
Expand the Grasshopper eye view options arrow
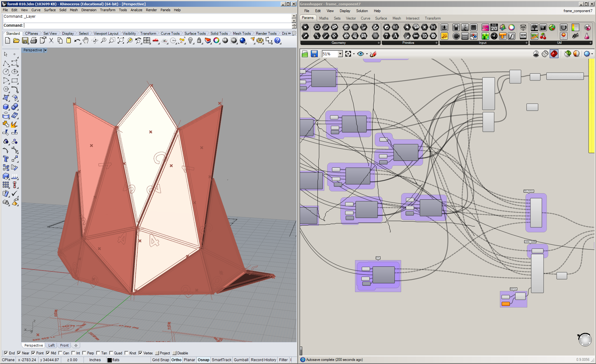pos(367,54)
